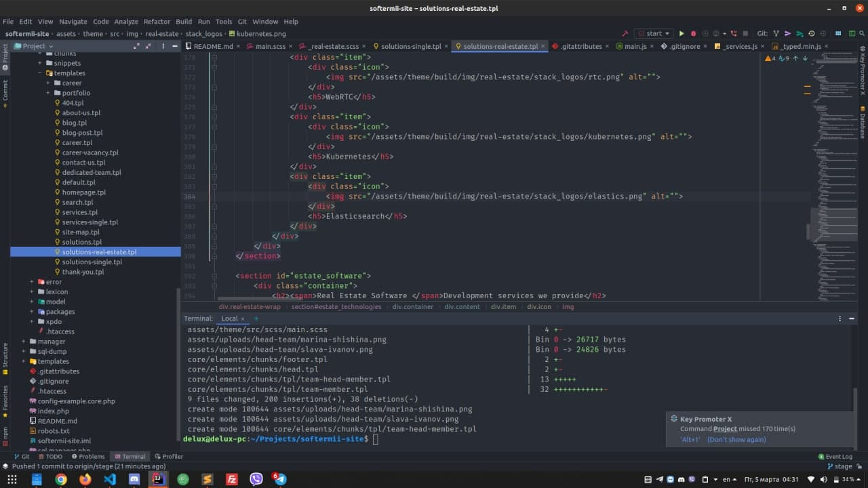This screenshot has height=488, width=868.
Task: Open Sublime Text from the dock
Action: coord(208,479)
